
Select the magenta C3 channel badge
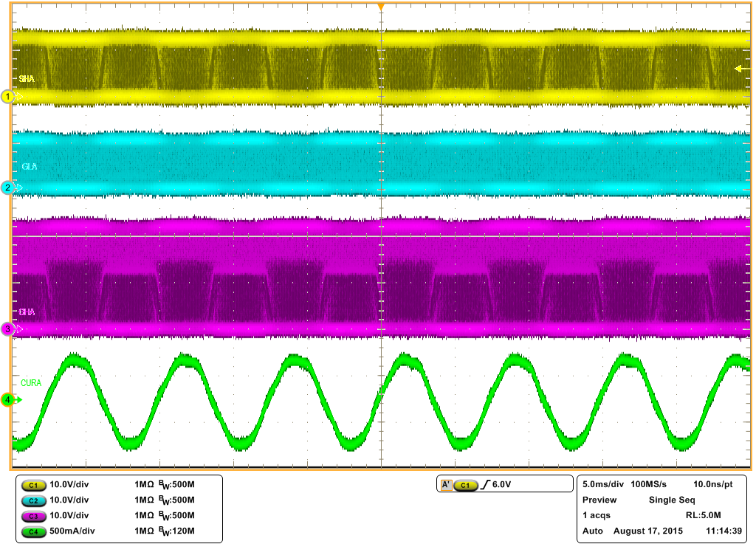click(x=33, y=515)
